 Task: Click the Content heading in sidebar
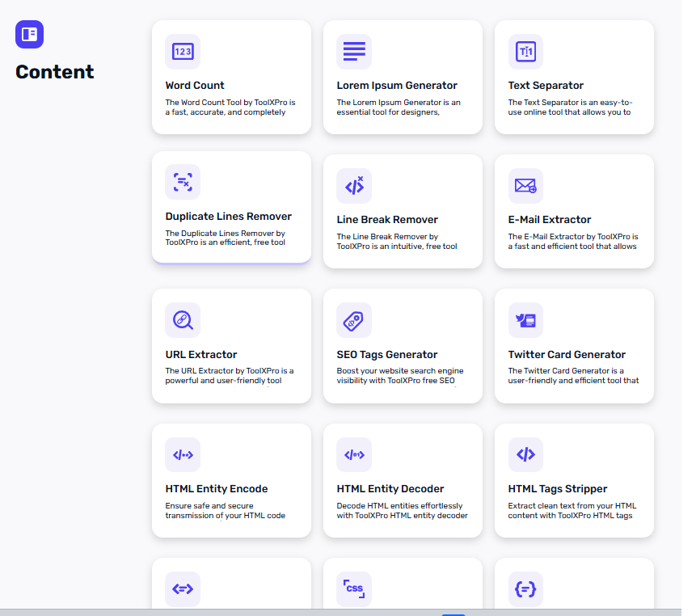[x=54, y=72]
